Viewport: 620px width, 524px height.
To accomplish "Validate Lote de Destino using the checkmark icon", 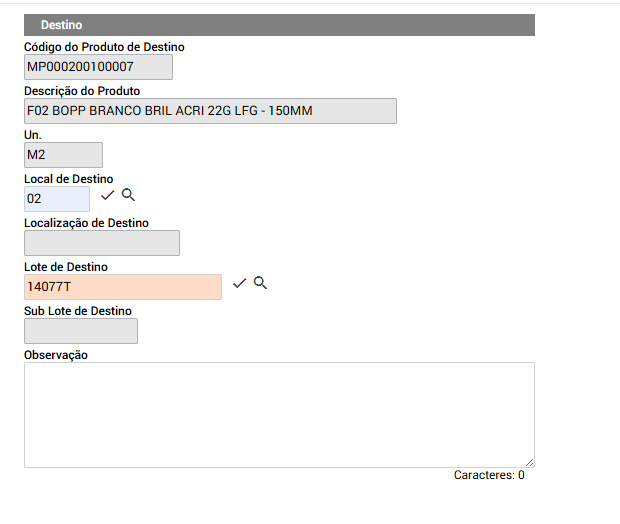I will tap(239, 283).
